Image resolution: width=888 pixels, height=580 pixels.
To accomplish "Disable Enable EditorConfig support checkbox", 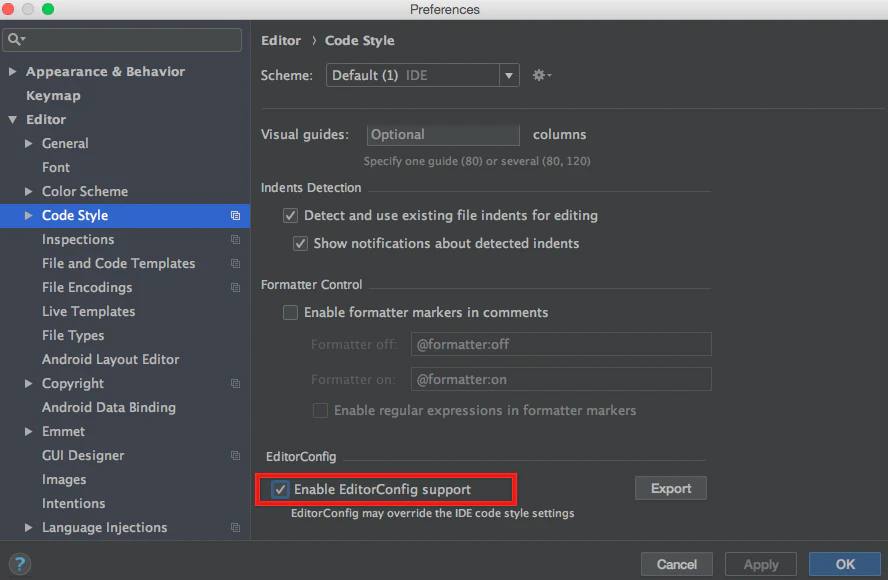I will pyautogui.click(x=280, y=489).
